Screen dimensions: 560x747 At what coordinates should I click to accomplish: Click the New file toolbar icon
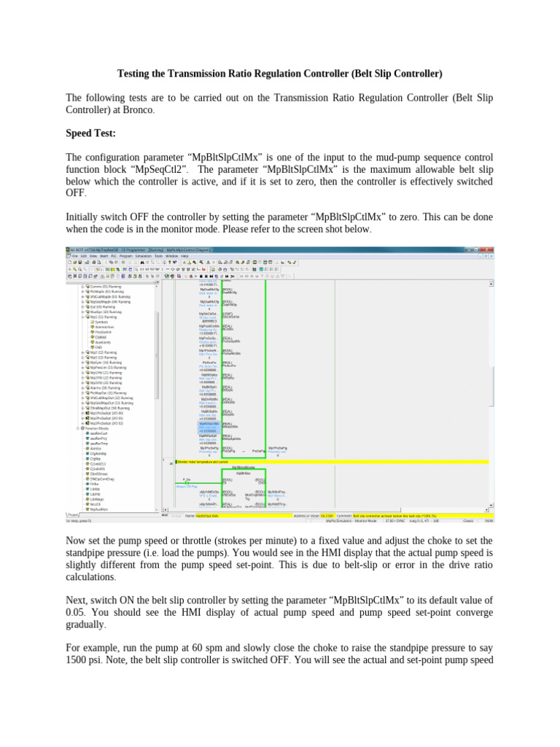69,262
